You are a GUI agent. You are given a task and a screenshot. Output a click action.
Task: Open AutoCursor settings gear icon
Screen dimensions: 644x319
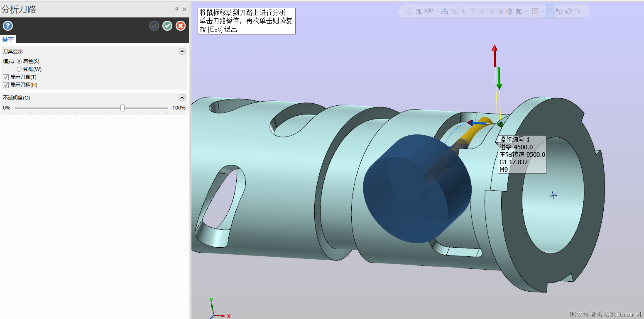point(454,11)
